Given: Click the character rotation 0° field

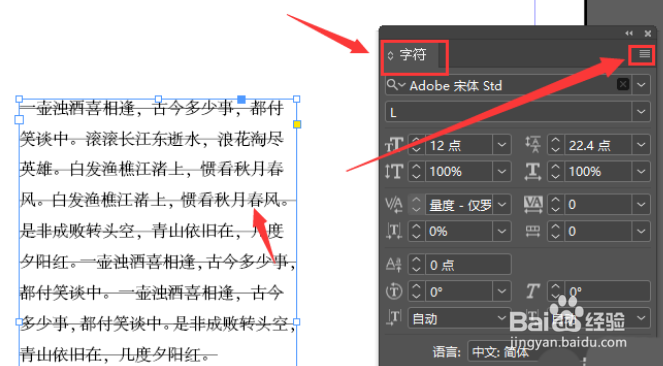Looking at the screenshot, I should point(458,292).
